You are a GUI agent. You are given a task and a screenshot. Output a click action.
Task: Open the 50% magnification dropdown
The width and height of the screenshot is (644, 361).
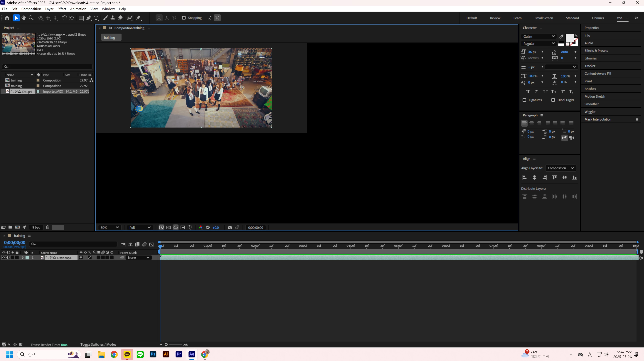(x=110, y=227)
